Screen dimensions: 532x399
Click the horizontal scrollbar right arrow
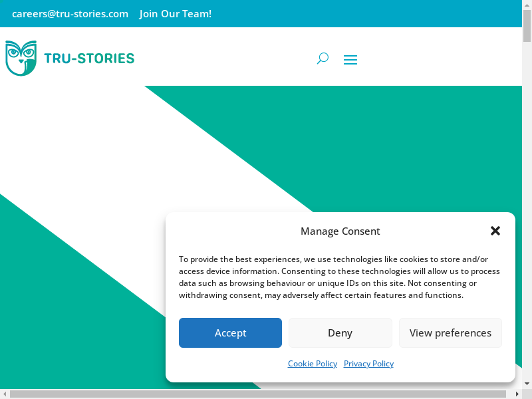[x=517, y=394]
